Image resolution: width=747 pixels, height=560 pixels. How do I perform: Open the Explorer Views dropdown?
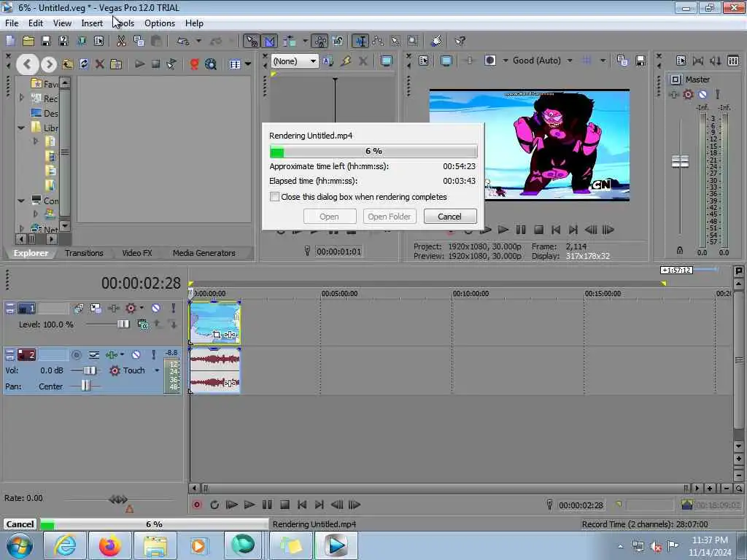click(248, 64)
